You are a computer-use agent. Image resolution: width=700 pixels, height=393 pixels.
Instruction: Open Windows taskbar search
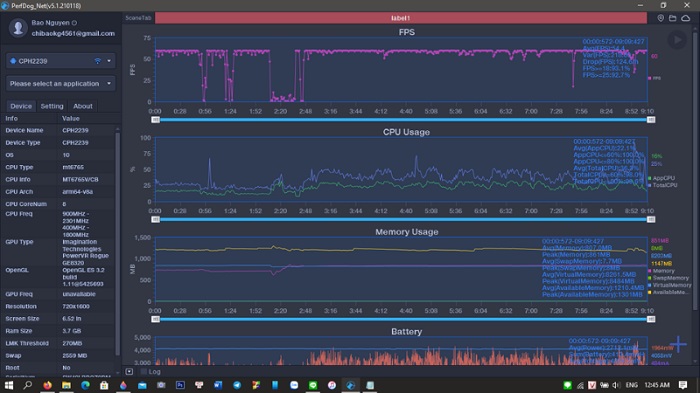click(28, 385)
